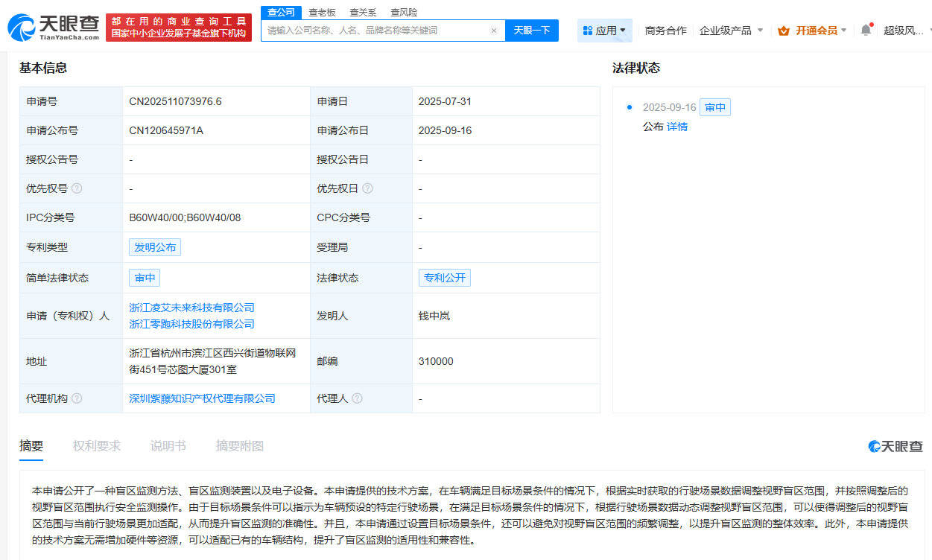Screen dimensions: 932x560
Task: Select the 摘要 tab
Action: pos(31,446)
